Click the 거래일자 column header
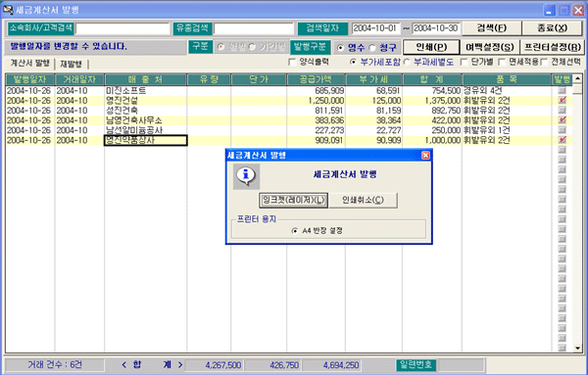 [x=79, y=79]
